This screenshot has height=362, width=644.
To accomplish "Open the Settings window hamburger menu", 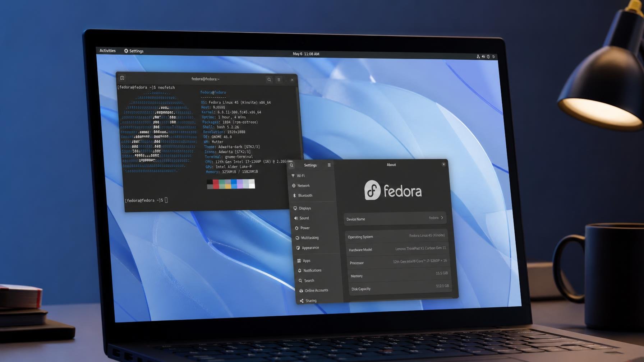I will 329,165.
